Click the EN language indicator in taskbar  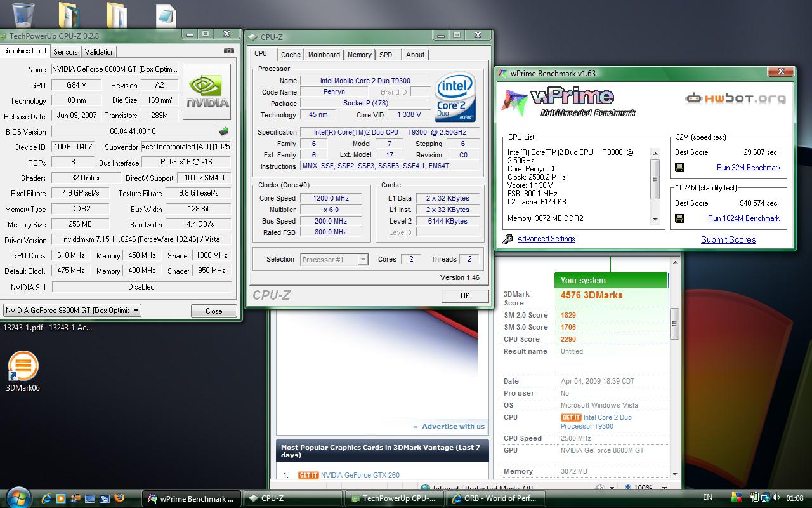click(707, 497)
